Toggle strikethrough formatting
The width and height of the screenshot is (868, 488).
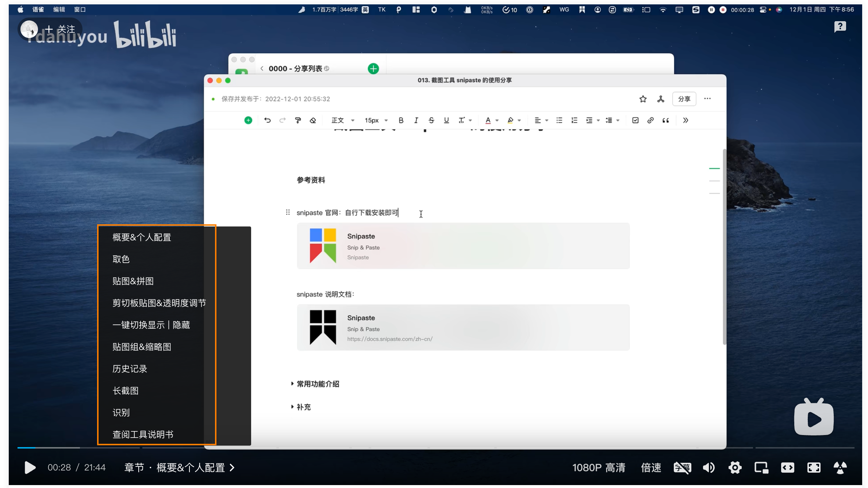pos(431,120)
